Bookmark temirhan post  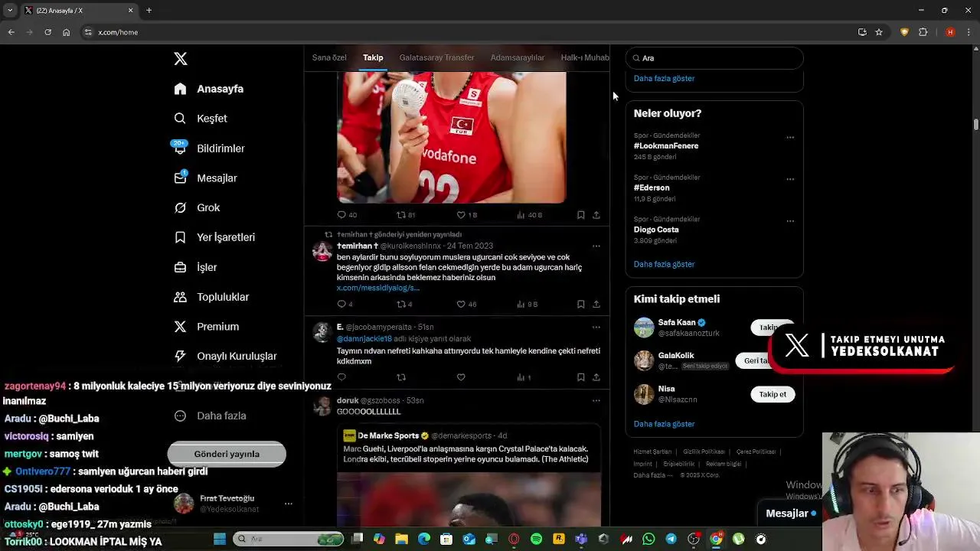point(580,304)
